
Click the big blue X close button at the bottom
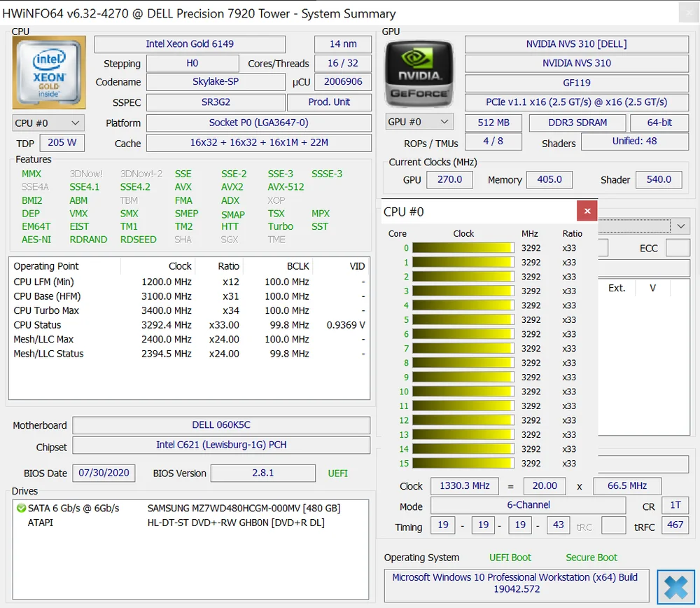[676, 587]
